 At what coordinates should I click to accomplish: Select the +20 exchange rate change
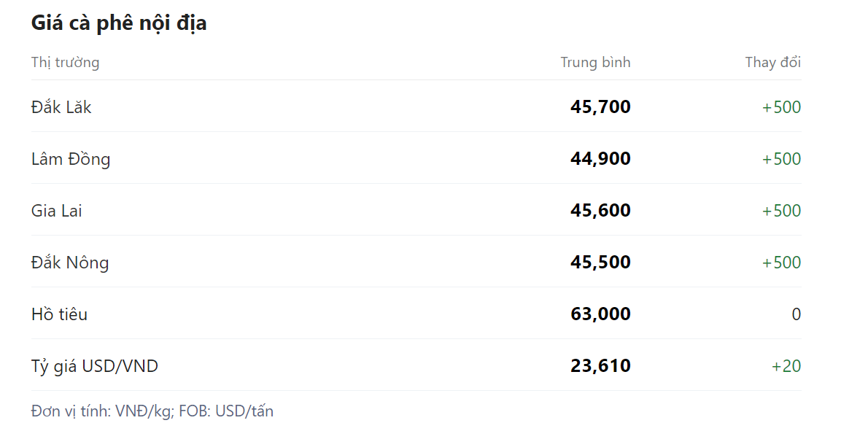(x=786, y=366)
